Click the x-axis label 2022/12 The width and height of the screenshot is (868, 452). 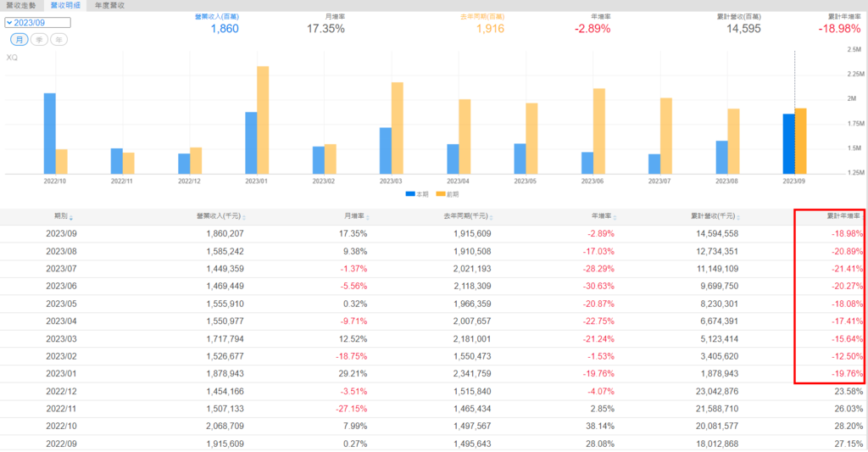tap(189, 181)
